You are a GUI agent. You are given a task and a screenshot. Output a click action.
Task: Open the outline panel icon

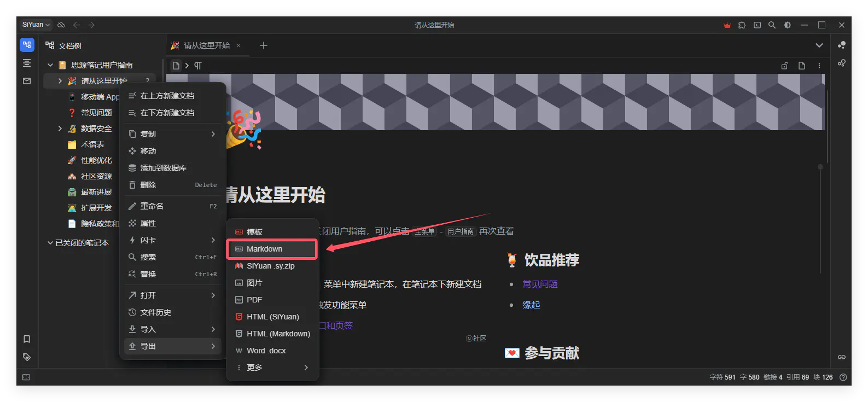click(27, 63)
